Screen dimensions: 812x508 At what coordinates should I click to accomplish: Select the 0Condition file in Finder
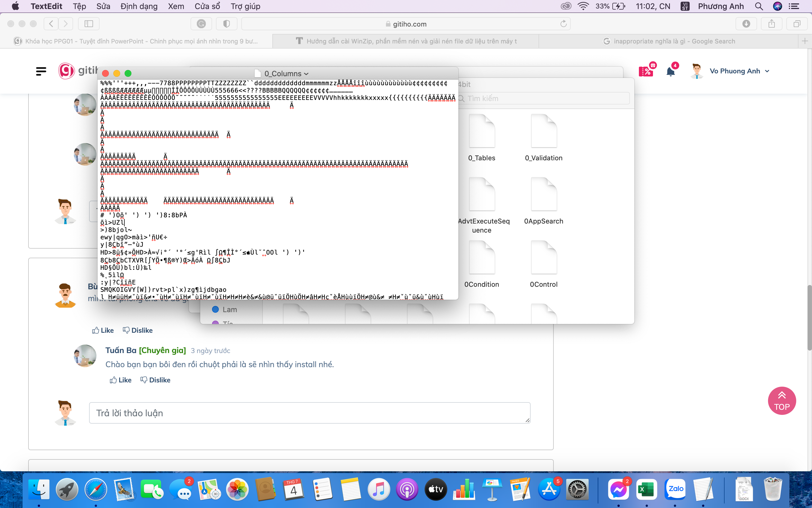(x=482, y=264)
